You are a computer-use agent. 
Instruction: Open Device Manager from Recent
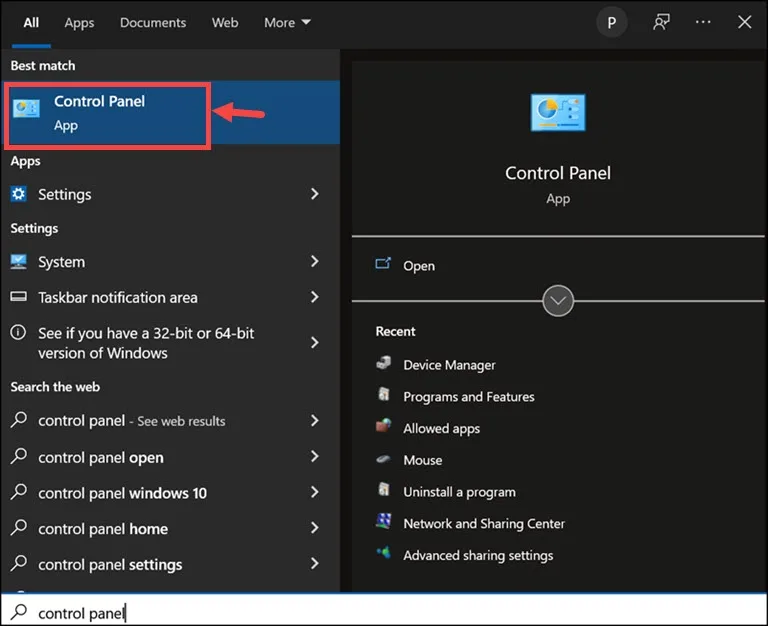coord(449,365)
